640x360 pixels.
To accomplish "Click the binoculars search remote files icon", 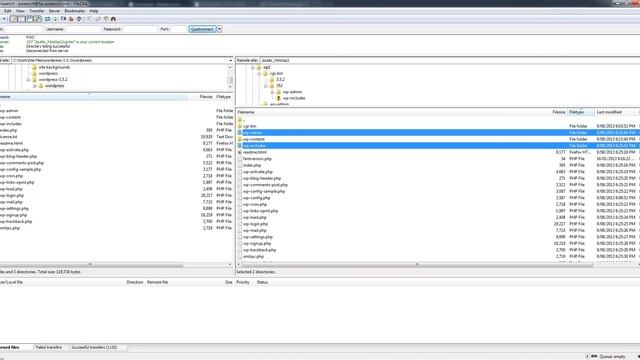I will click(113, 19).
